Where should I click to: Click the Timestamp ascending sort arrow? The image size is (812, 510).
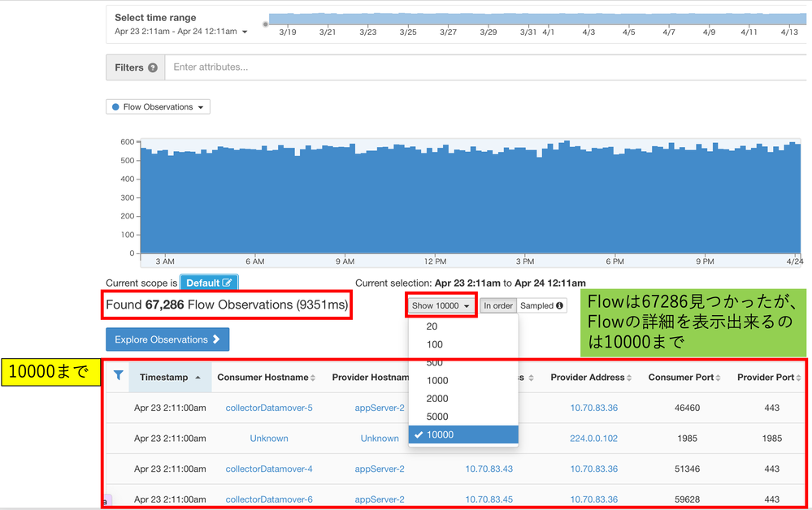click(198, 378)
